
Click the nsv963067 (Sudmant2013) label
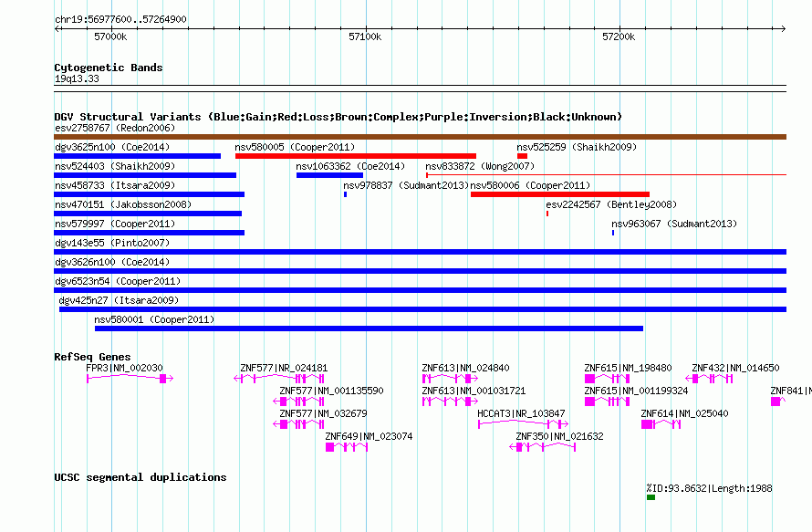(674, 224)
